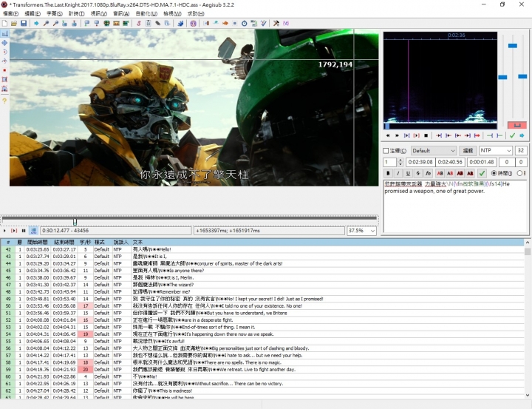
Task: Stop audio playback in audio panel
Action: pyautogui.click(x=426, y=135)
